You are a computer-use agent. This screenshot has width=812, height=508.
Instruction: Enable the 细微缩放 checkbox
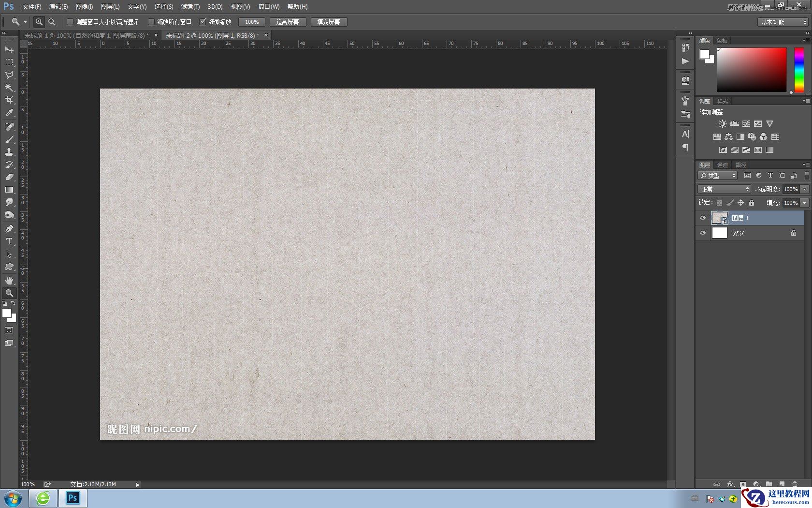203,22
